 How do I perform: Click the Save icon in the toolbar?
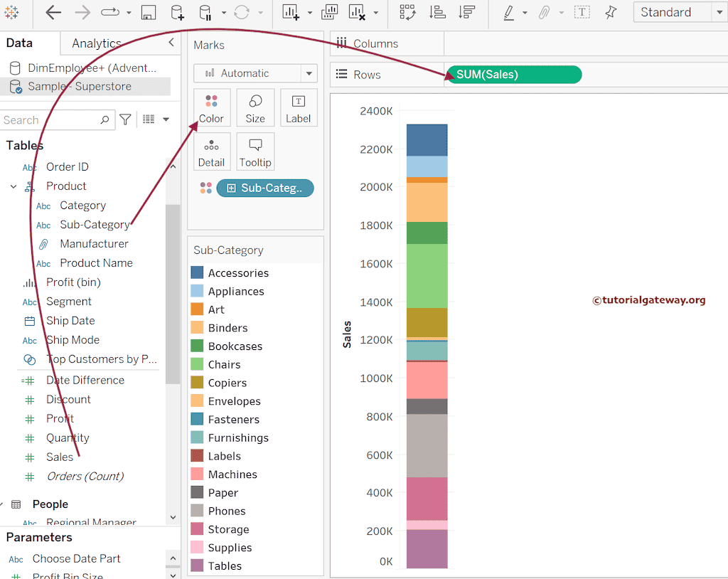point(147,13)
